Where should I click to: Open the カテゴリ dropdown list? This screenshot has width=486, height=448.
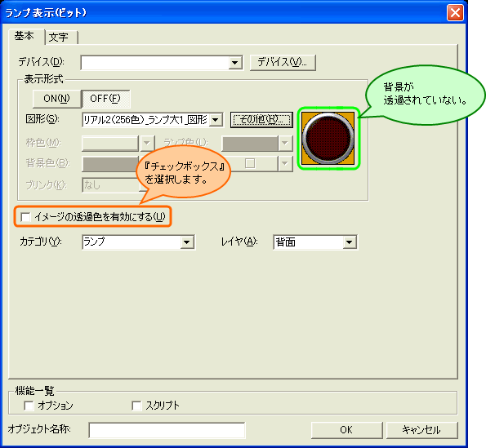pyautogui.click(x=187, y=242)
